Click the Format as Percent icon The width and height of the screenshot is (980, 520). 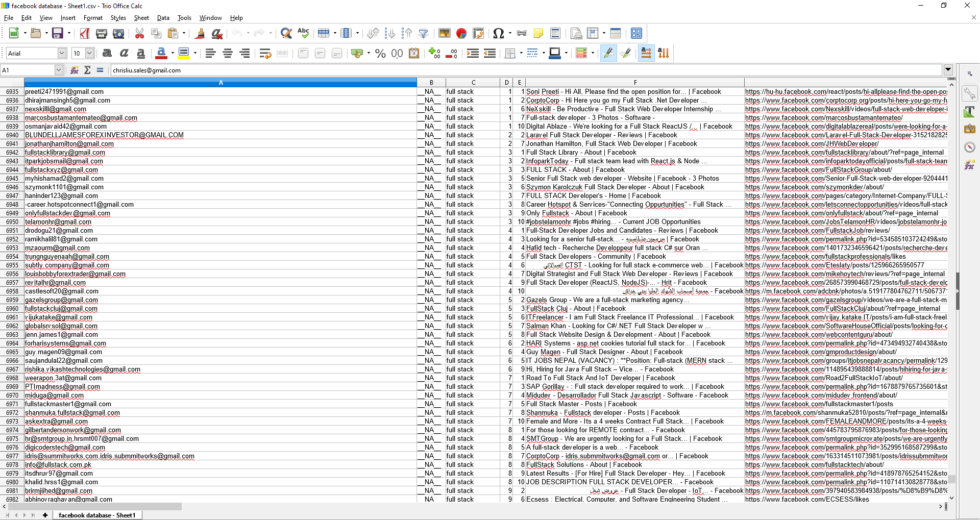[380, 54]
